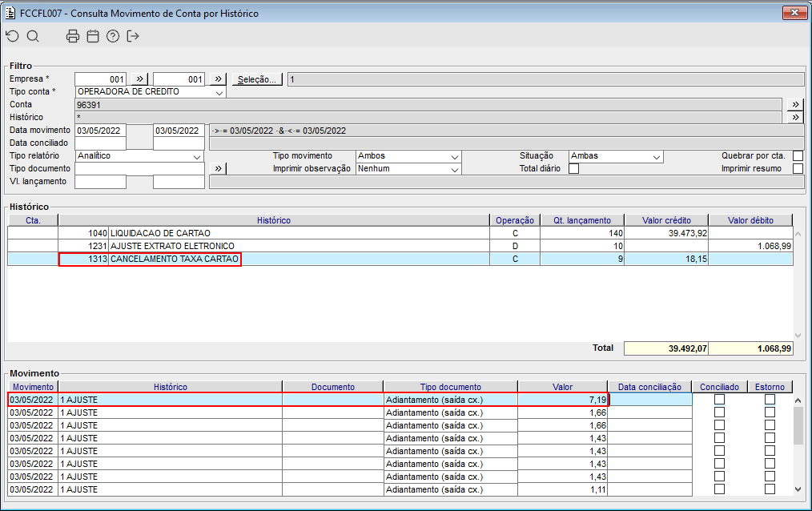Screen dimensions: 812x511
Task: Click the Movimento column header
Action: (x=33, y=387)
